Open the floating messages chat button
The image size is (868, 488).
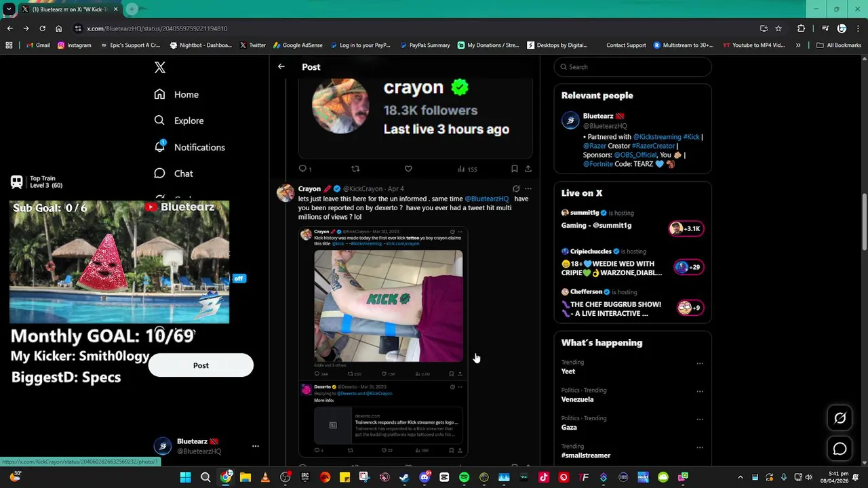point(840,449)
